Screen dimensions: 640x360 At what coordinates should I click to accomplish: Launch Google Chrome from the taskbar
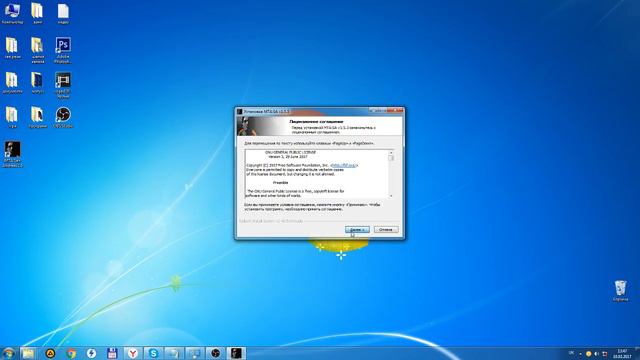[x=71, y=353]
